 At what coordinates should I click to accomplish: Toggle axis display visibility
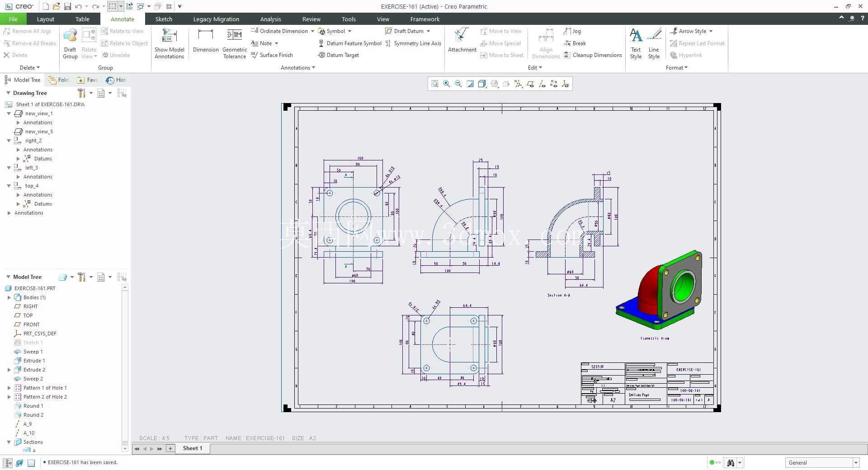[542, 84]
